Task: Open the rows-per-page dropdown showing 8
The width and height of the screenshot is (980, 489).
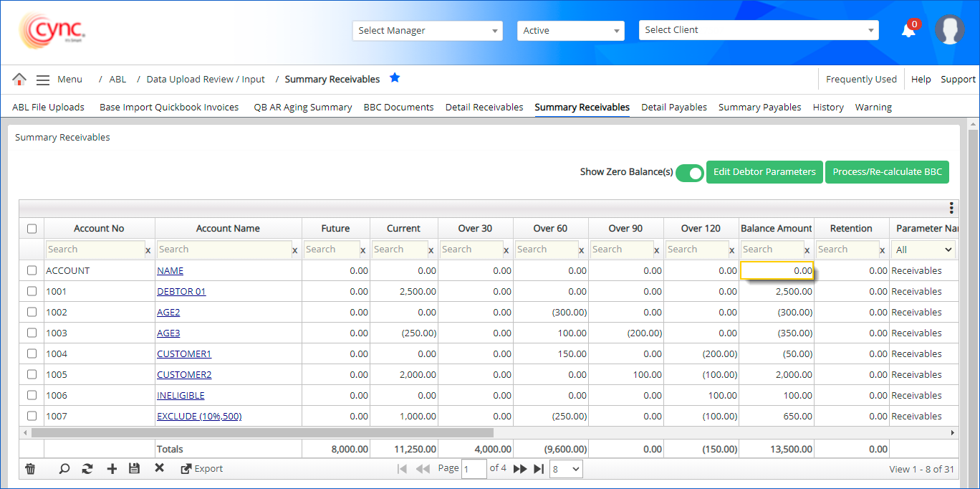Action: (566, 469)
